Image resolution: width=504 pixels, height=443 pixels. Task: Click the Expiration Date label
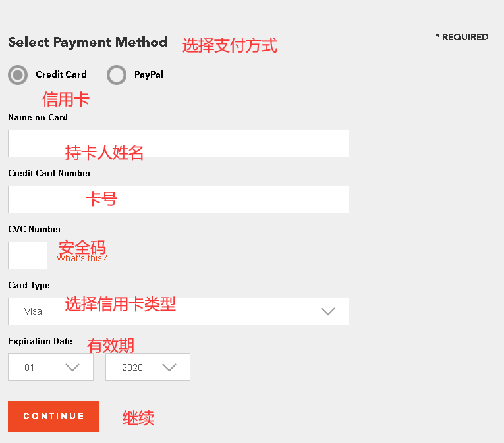click(x=40, y=341)
